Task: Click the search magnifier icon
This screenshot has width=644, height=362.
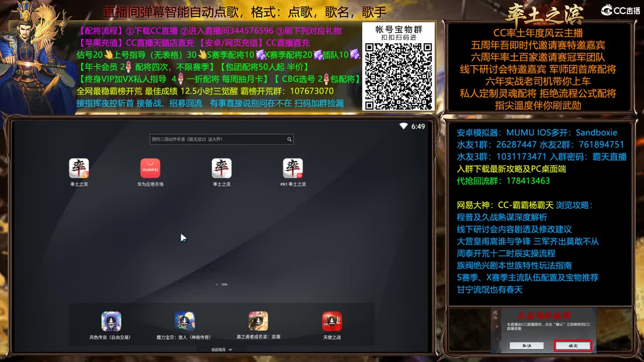Action: coord(289,139)
